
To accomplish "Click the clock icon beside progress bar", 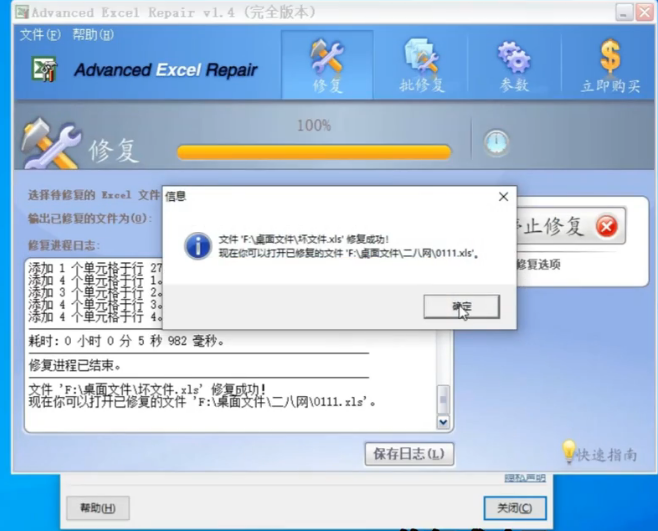I will pos(496,143).
